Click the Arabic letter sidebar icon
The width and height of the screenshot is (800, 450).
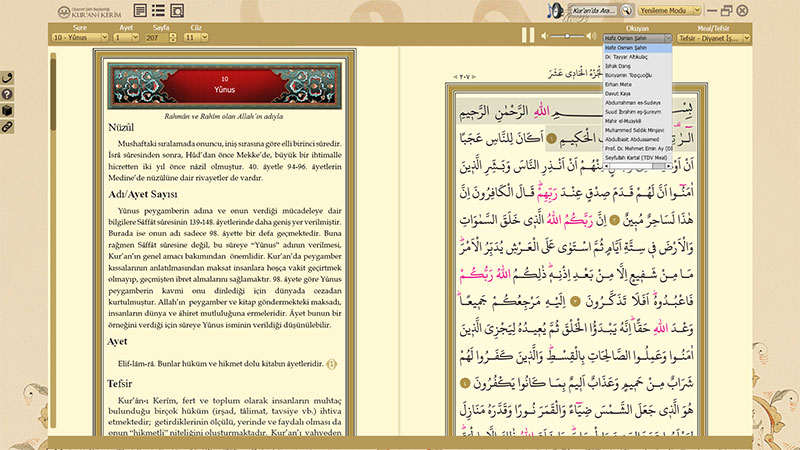[7, 78]
